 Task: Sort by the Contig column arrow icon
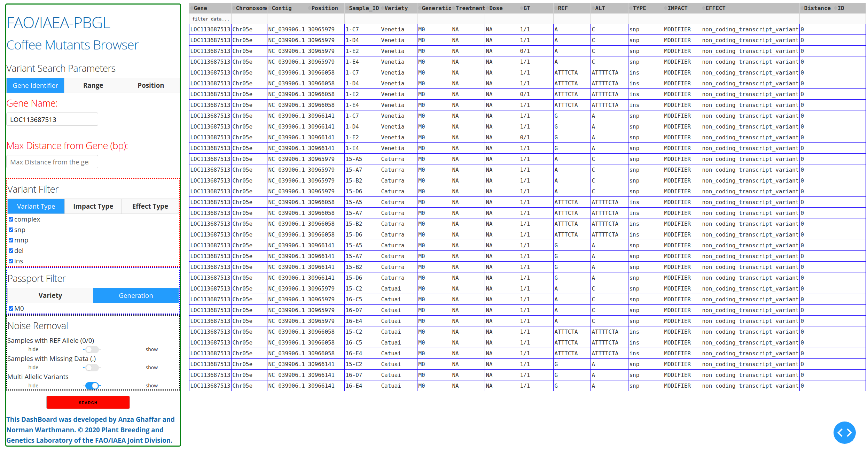click(x=270, y=8)
